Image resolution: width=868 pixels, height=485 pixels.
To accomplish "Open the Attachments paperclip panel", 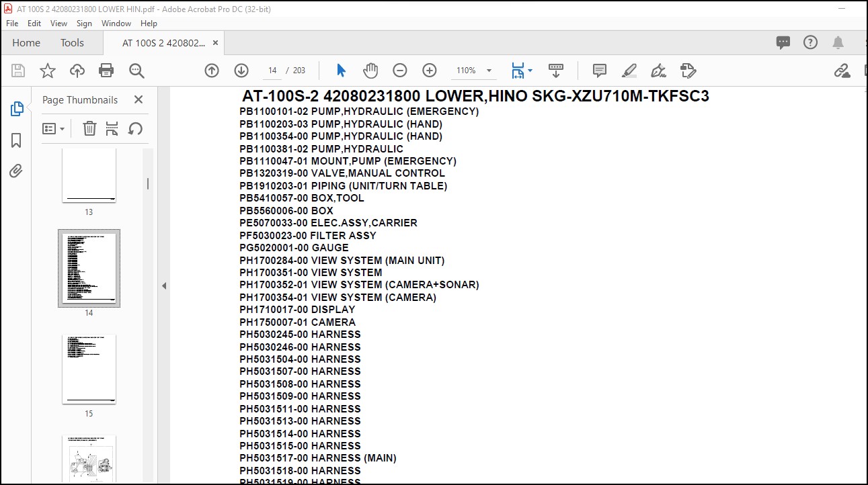I will [17, 171].
